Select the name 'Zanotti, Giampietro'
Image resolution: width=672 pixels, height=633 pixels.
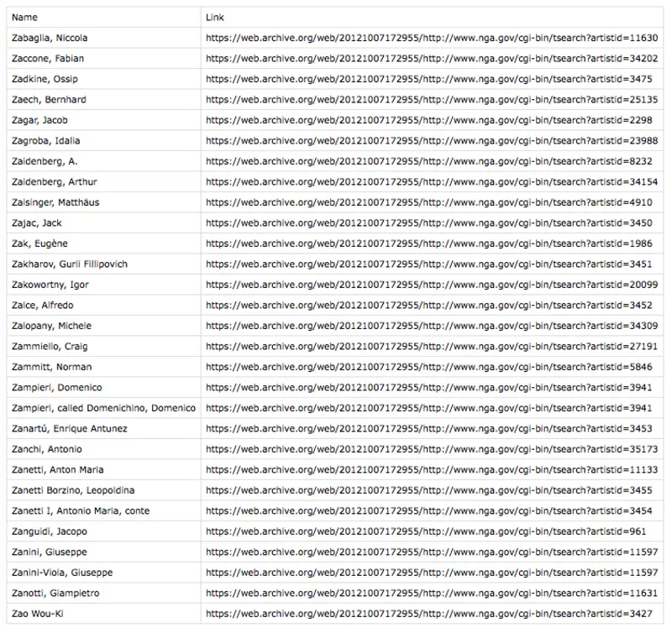click(55, 594)
